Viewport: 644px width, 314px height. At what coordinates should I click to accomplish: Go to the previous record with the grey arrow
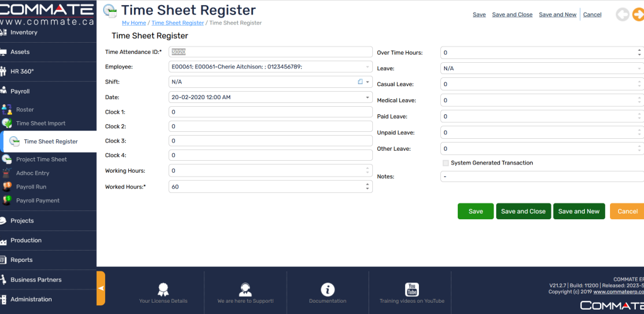(623, 14)
